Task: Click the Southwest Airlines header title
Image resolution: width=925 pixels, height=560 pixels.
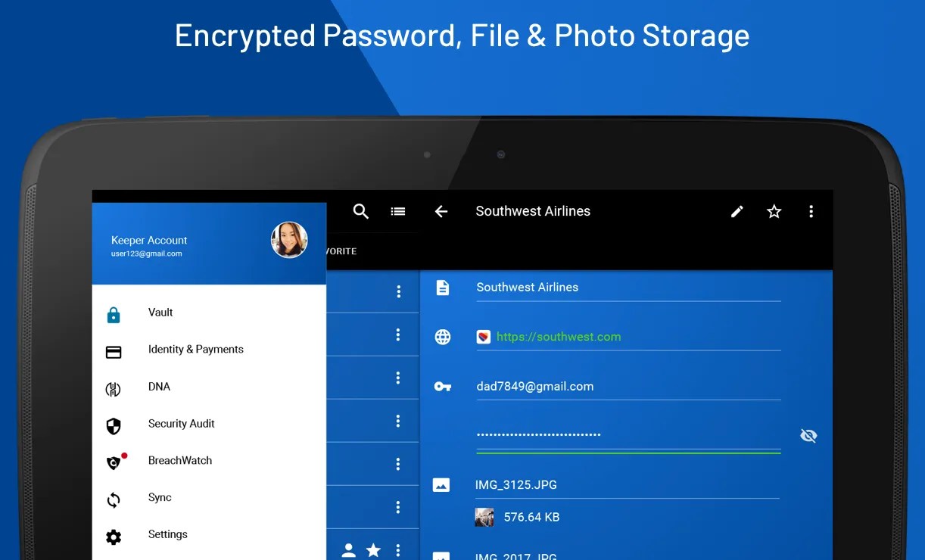Action: point(533,211)
